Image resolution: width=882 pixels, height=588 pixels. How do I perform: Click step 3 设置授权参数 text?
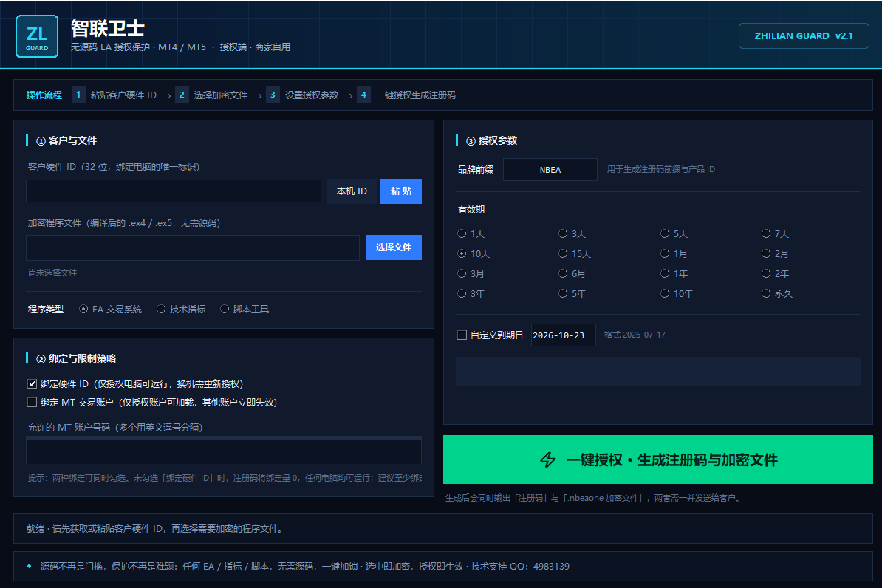312,95
